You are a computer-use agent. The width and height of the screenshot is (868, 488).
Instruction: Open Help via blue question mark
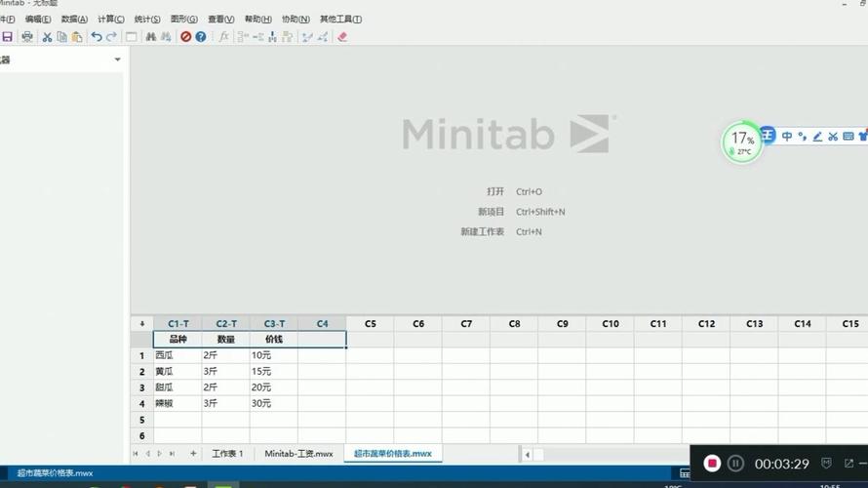(x=201, y=36)
